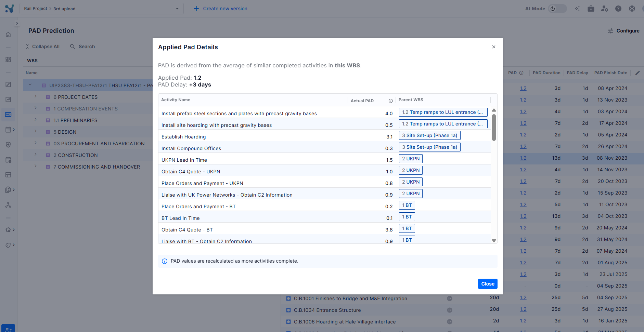Collapse the UIP2383-THSU-PFA12r1 root node
This screenshot has height=332, width=644.
pos(30,85)
